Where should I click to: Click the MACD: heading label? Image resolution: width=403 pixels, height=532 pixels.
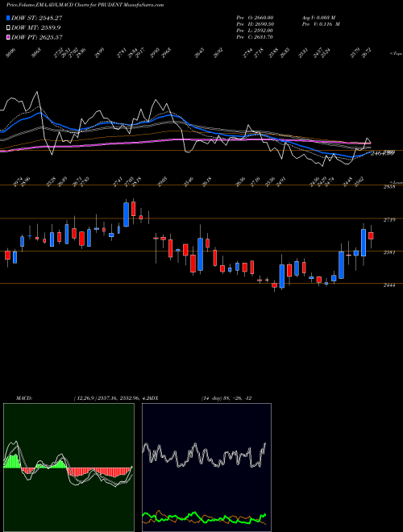pos(24,398)
